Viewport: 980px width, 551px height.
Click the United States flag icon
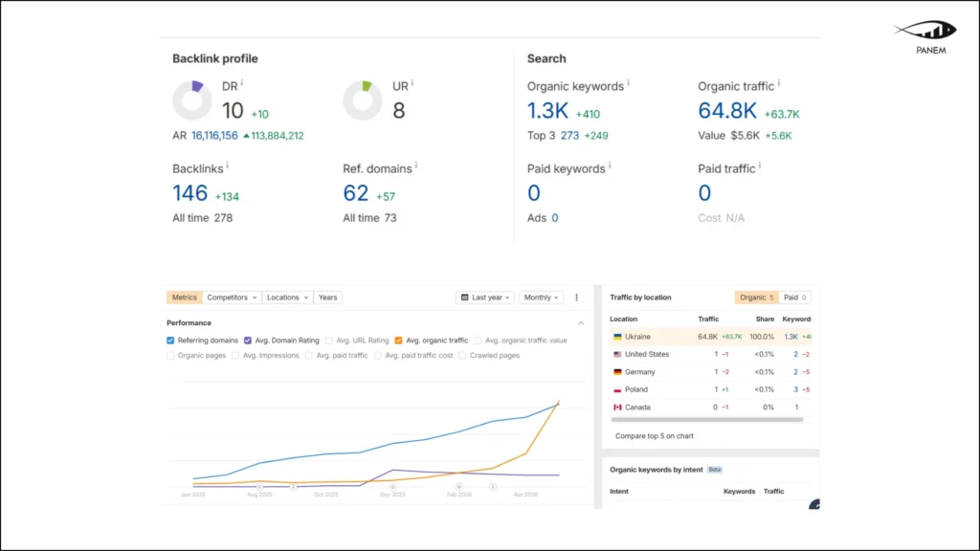(x=617, y=354)
